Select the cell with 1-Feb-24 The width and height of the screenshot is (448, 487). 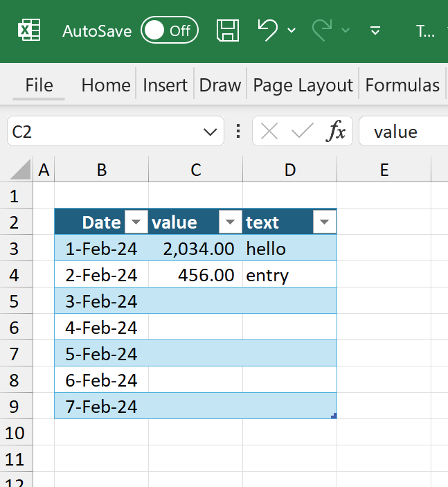click(x=102, y=249)
